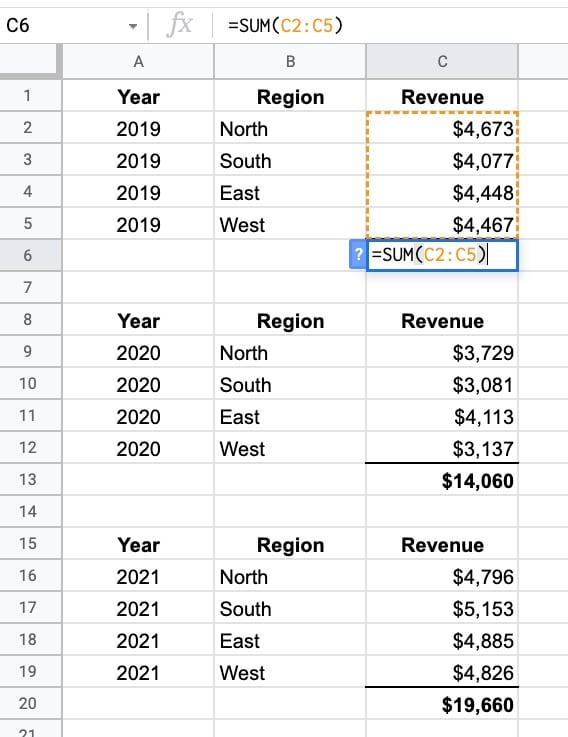
Task: Select cell with total $14,060
Action: click(x=442, y=480)
